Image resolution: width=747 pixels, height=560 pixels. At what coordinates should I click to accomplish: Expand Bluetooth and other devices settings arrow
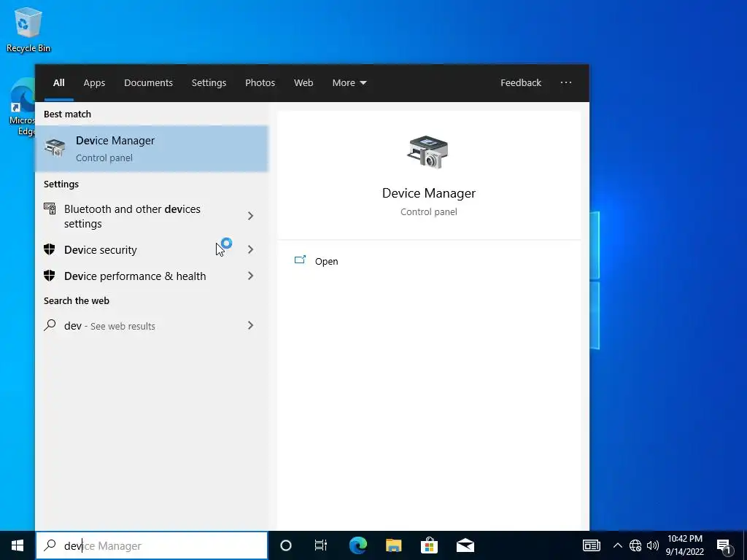(x=251, y=216)
